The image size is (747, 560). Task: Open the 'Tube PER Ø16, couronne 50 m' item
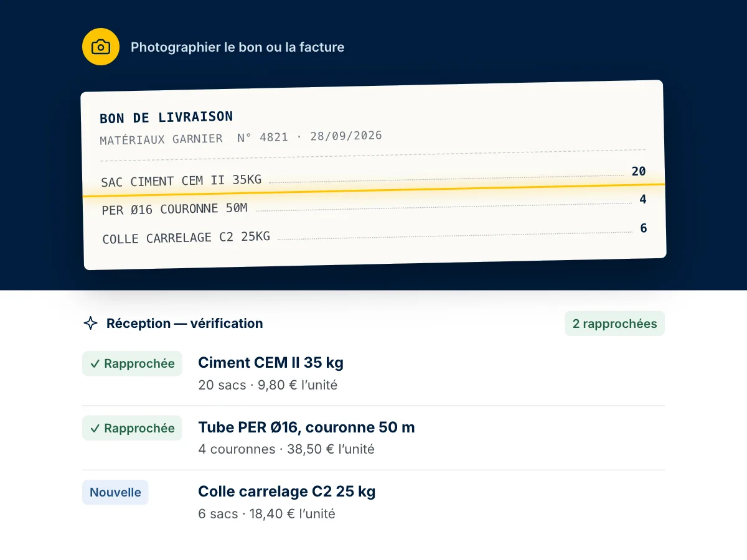(306, 427)
